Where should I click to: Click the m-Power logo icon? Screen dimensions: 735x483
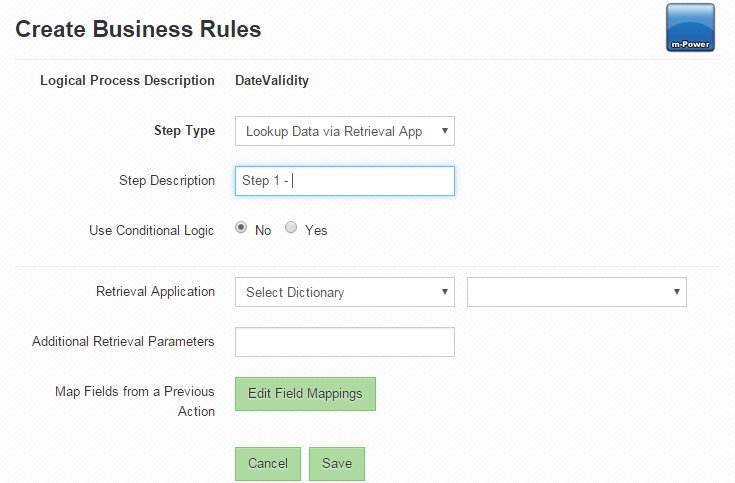[x=690, y=27]
